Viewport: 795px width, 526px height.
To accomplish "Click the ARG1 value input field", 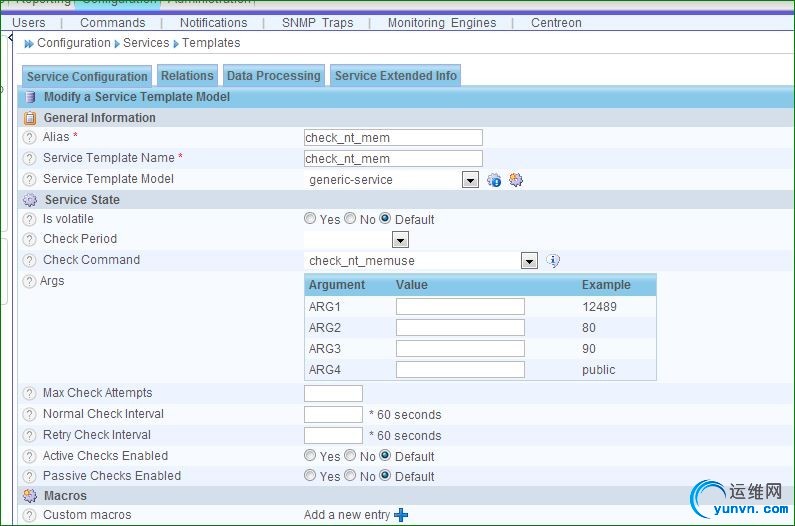I will (x=460, y=307).
